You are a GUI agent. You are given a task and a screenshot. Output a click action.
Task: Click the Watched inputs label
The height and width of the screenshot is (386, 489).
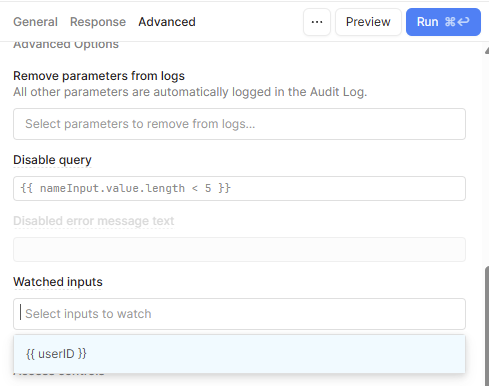tap(58, 282)
